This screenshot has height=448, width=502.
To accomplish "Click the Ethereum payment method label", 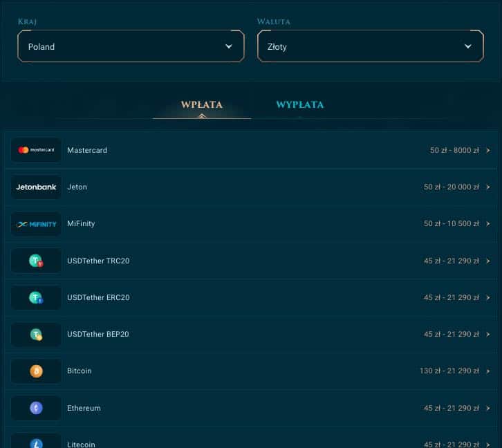I will [84, 408].
